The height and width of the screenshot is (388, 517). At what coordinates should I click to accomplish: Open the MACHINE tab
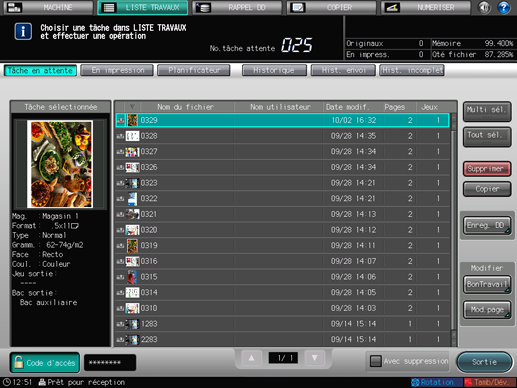click(48, 7)
